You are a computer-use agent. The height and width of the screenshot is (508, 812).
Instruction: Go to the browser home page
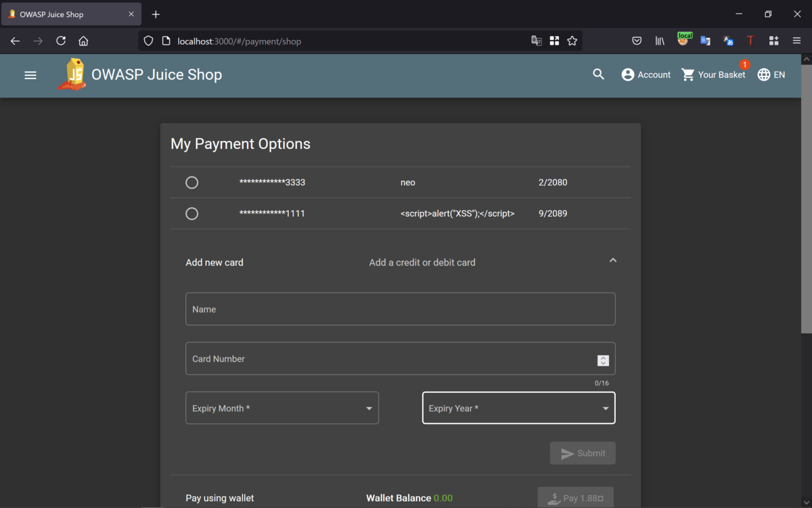(83, 41)
